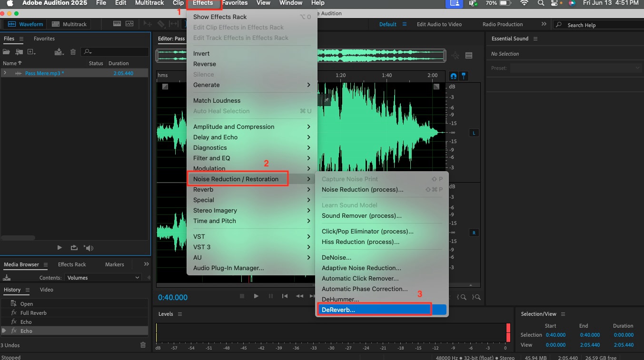Select the Move tool icon
The height and width of the screenshot is (360, 644).
pos(148,24)
